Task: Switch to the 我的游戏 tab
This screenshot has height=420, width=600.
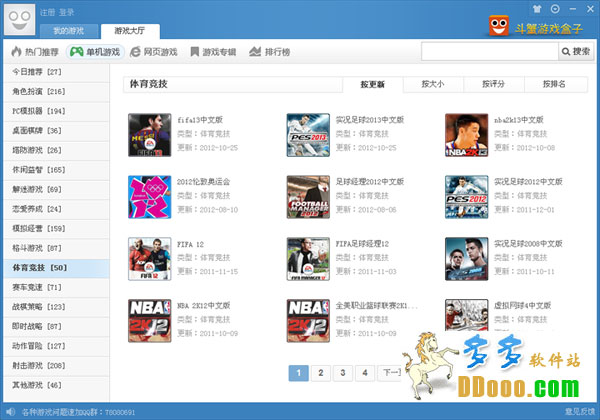Action: click(x=69, y=31)
